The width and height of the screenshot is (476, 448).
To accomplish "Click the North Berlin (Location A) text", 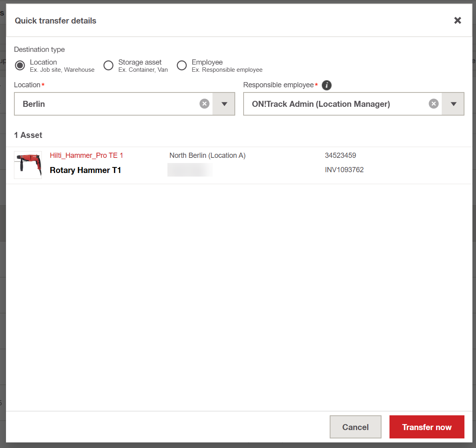I will 207,155.
